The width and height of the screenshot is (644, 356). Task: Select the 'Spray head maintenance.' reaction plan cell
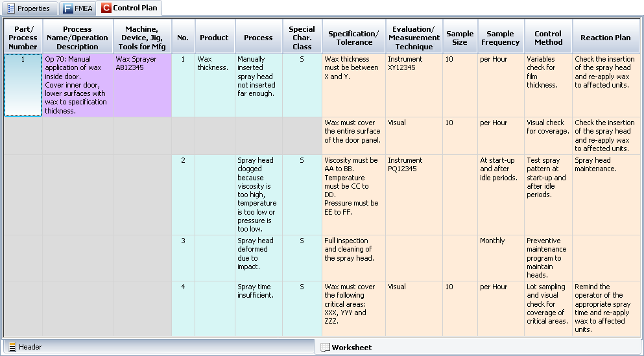click(605, 194)
